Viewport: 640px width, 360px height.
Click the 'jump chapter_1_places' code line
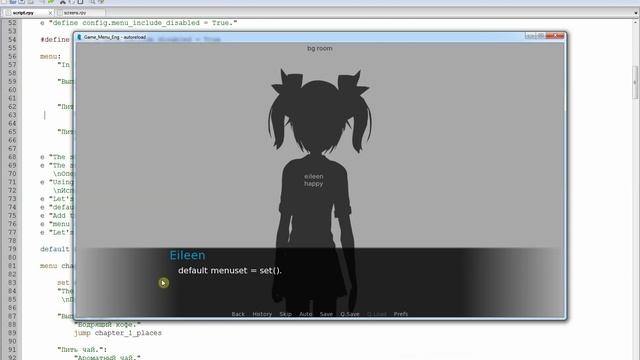tap(118, 333)
